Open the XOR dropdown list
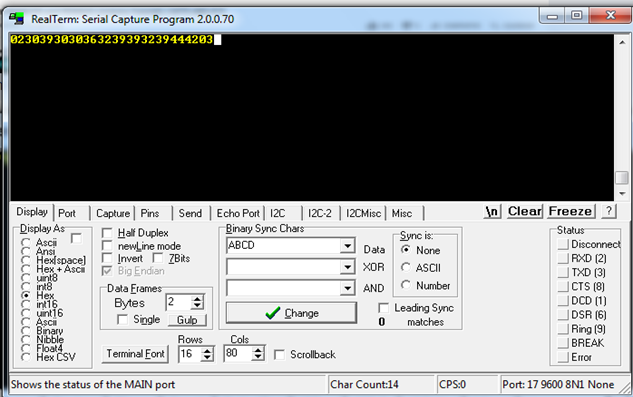633x397 pixels. coord(347,267)
